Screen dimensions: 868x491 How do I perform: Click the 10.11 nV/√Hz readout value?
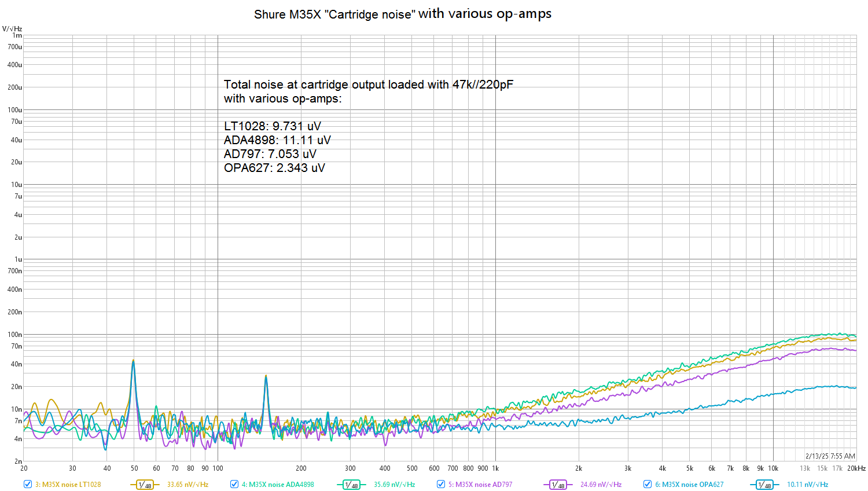[x=807, y=485]
